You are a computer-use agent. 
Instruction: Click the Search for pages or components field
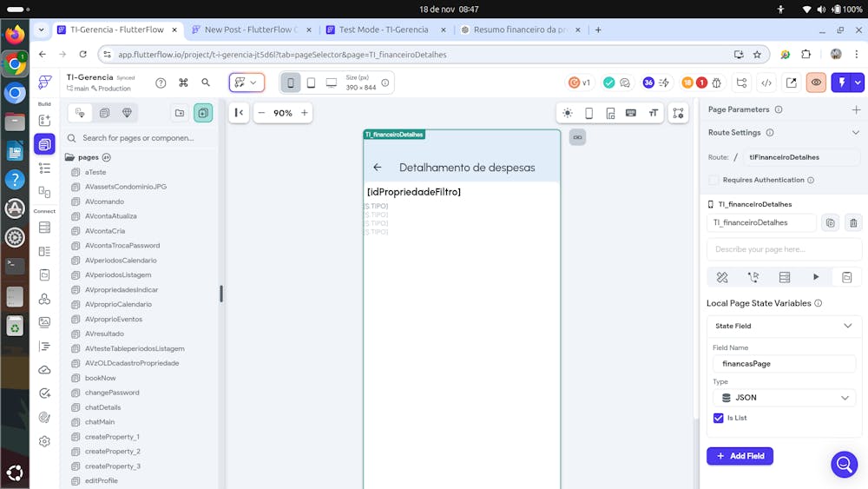(x=139, y=138)
